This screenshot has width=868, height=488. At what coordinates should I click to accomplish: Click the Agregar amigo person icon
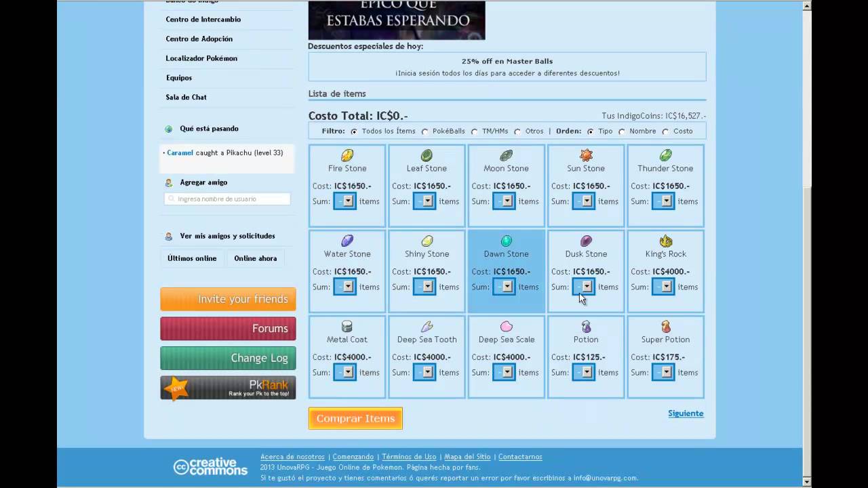(x=169, y=183)
